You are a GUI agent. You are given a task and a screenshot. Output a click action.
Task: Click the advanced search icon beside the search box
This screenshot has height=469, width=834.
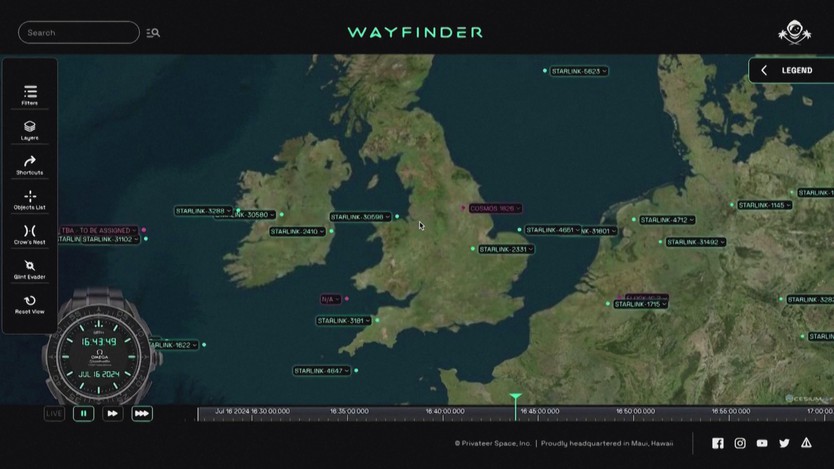(153, 33)
